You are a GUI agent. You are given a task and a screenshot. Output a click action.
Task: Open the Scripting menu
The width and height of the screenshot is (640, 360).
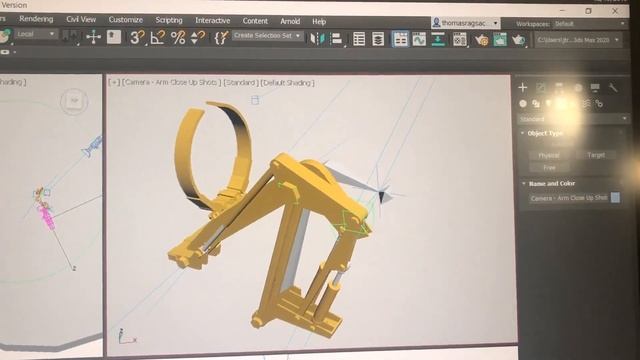(169, 20)
